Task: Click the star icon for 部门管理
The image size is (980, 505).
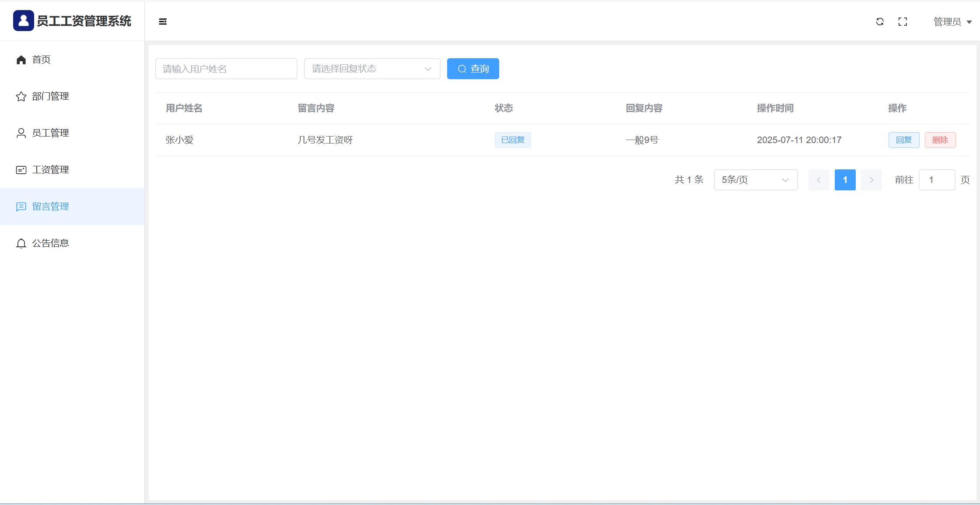Action: (x=21, y=96)
